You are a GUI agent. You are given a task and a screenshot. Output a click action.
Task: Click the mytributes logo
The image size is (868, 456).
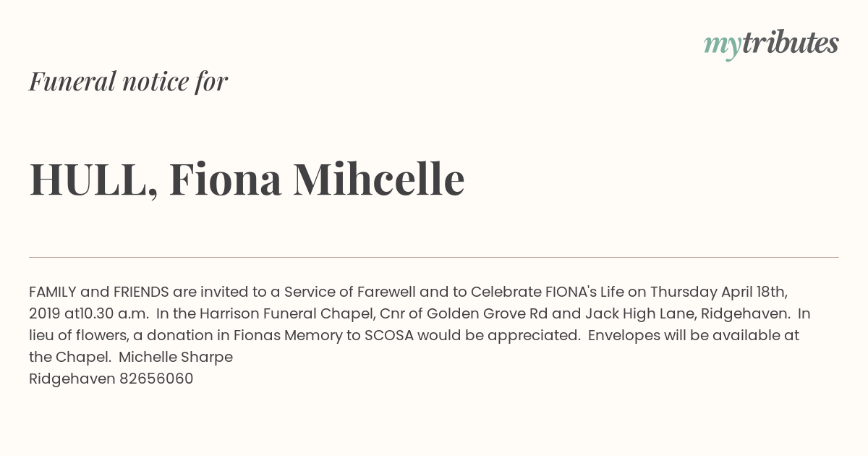(x=771, y=44)
